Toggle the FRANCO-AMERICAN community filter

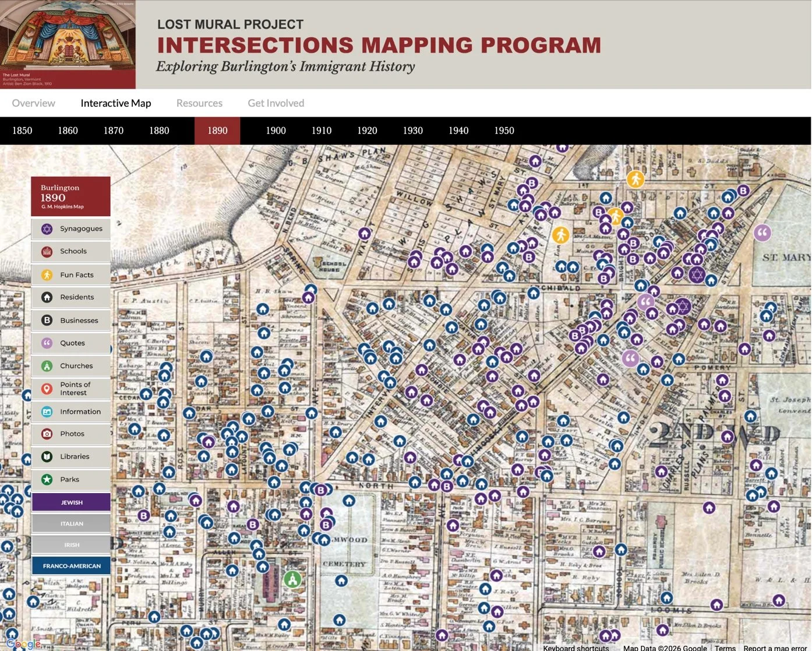tap(71, 566)
